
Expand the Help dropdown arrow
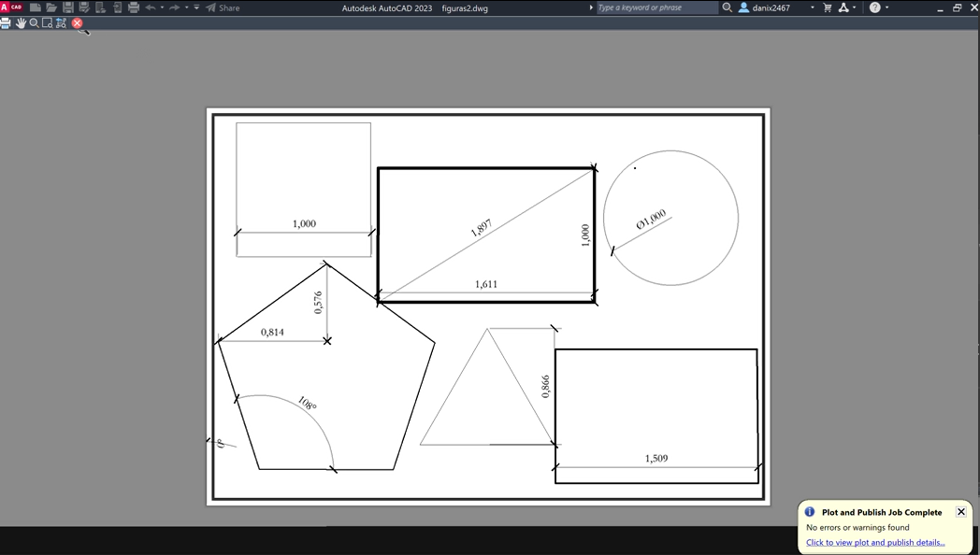tap(886, 7)
